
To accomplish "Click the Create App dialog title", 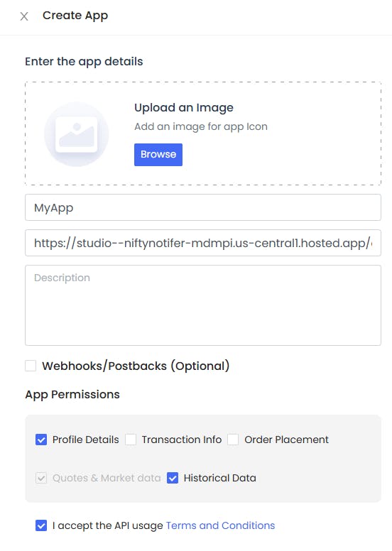I will coord(75,16).
